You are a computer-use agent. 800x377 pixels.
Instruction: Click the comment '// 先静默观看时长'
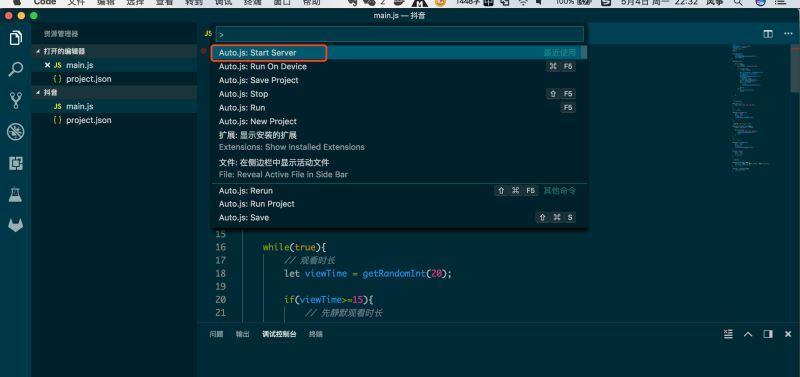343,313
